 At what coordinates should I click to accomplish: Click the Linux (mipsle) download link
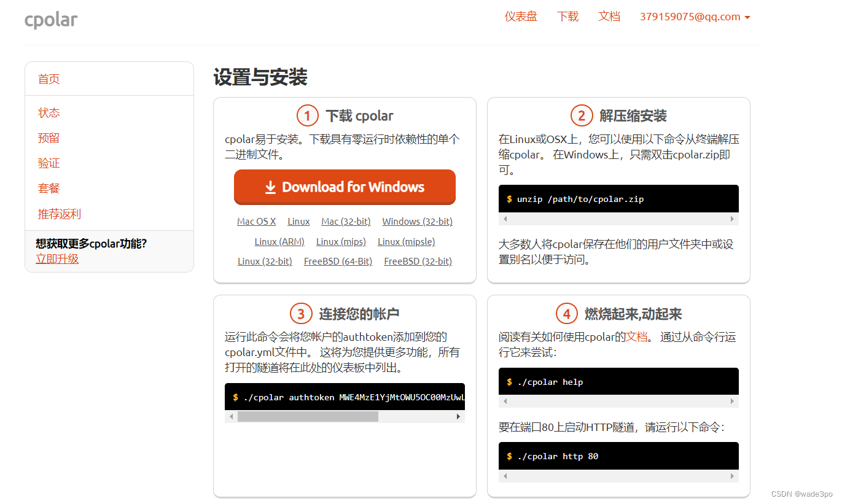[407, 242]
